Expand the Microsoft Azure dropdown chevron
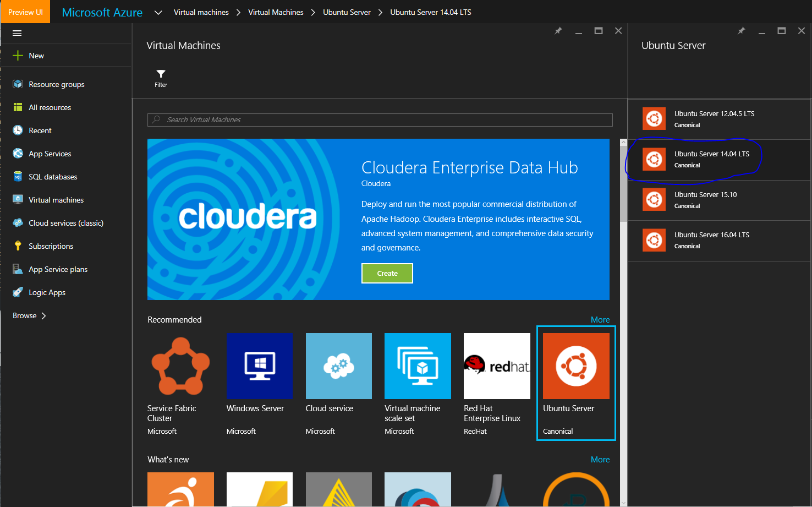The height and width of the screenshot is (507, 812). (158, 12)
